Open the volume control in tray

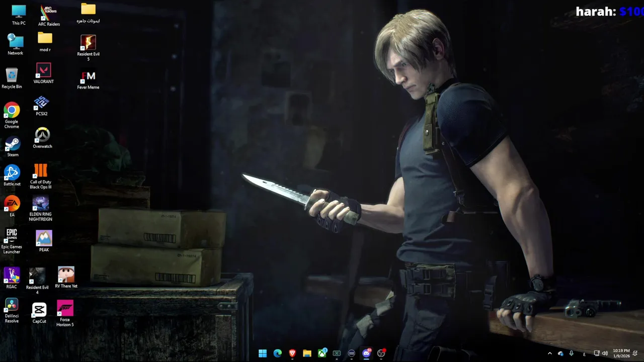[605, 353]
